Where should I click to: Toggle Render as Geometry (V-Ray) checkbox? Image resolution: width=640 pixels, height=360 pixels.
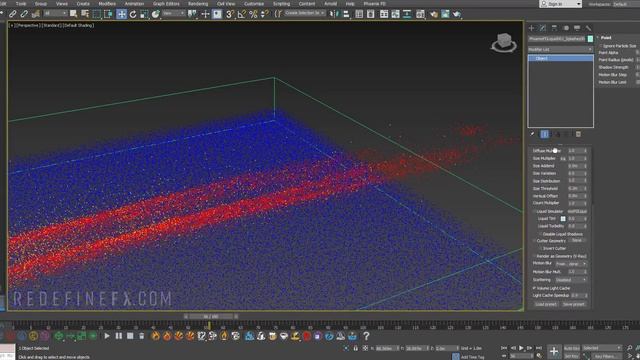(x=534, y=256)
